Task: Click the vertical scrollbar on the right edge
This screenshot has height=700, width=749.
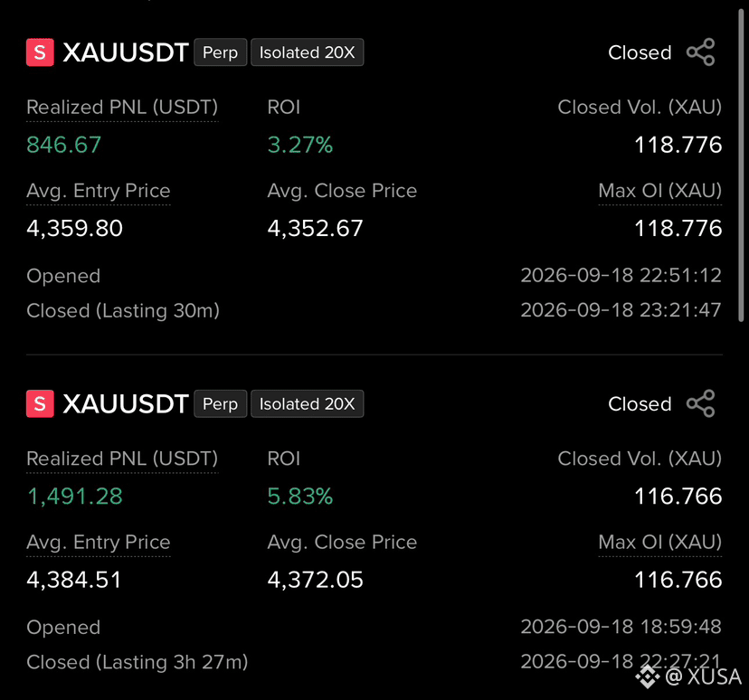Action: coord(741,165)
